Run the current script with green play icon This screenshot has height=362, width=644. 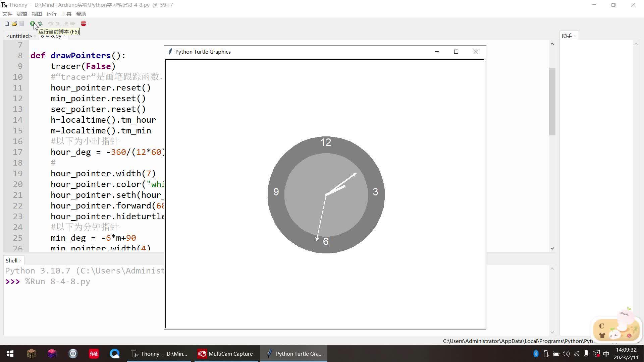click(32, 23)
